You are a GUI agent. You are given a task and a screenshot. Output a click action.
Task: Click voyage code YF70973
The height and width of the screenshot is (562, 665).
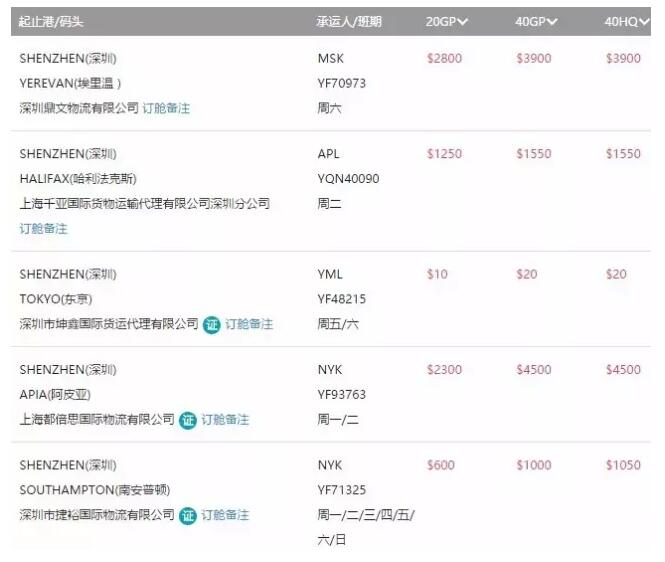[342, 84]
